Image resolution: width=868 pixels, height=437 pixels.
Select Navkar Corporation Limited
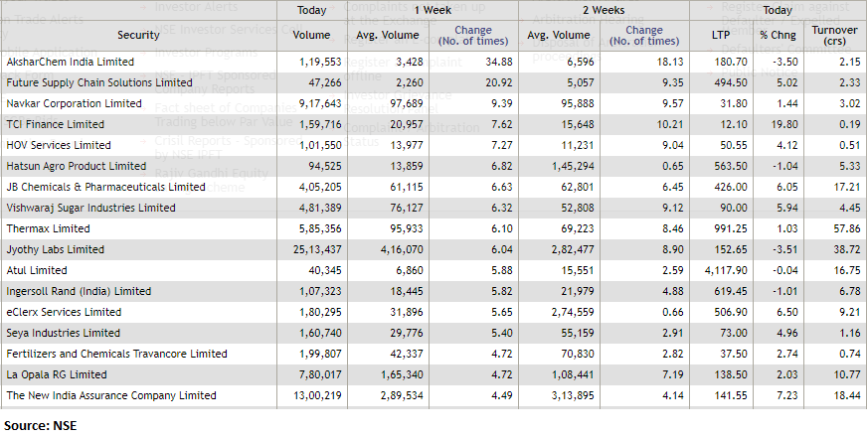[75, 103]
